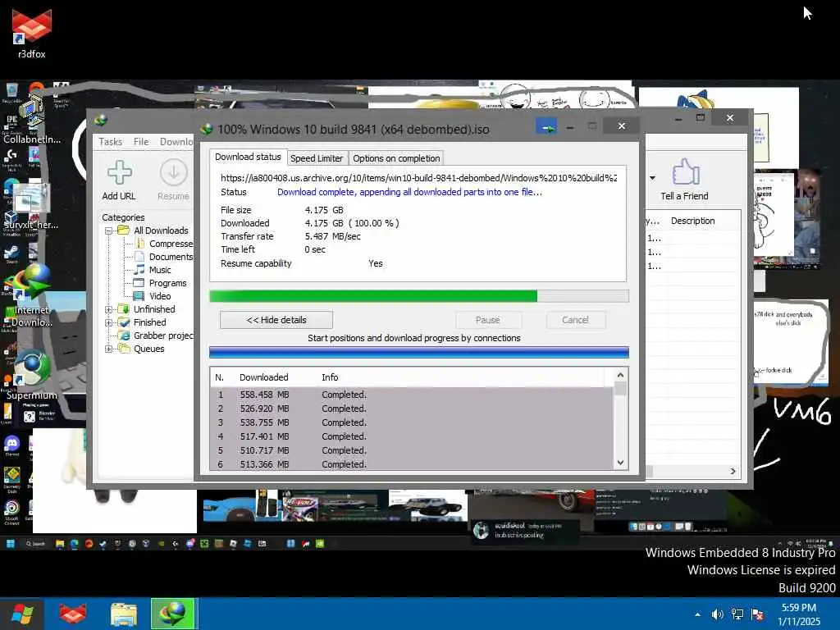Show hidden tray icons arrow
This screenshot has height=630, width=840.
[697, 614]
